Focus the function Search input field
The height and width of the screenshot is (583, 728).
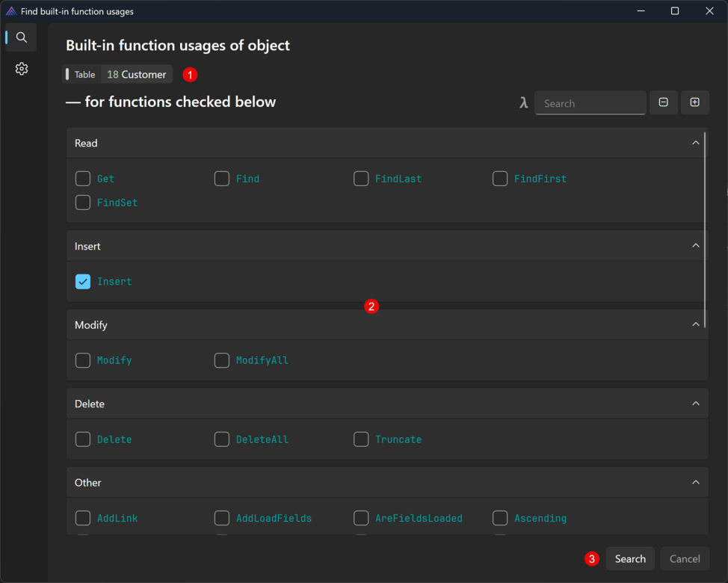pos(590,103)
